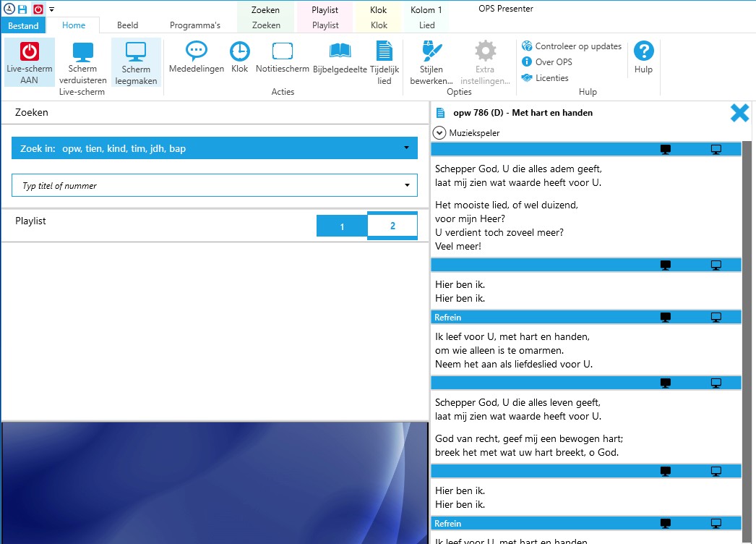Click outline monitor icon in header below 'breek het met wat uw hart breekt'
756x544 pixels.
716,471
